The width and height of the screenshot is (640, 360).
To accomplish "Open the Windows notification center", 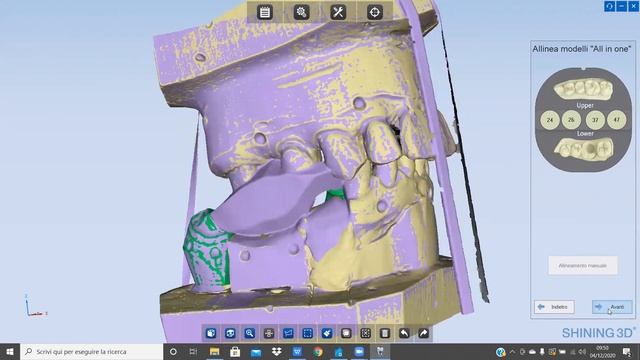I will pyautogui.click(x=627, y=351).
